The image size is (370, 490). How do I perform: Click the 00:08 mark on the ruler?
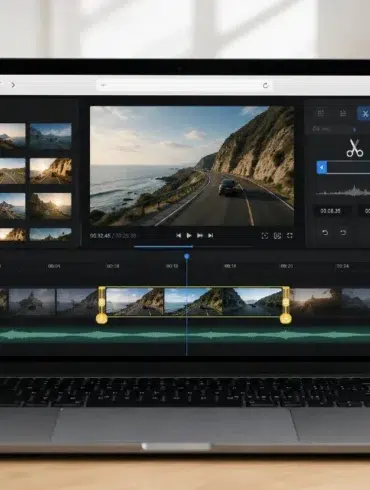coord(113,266)
